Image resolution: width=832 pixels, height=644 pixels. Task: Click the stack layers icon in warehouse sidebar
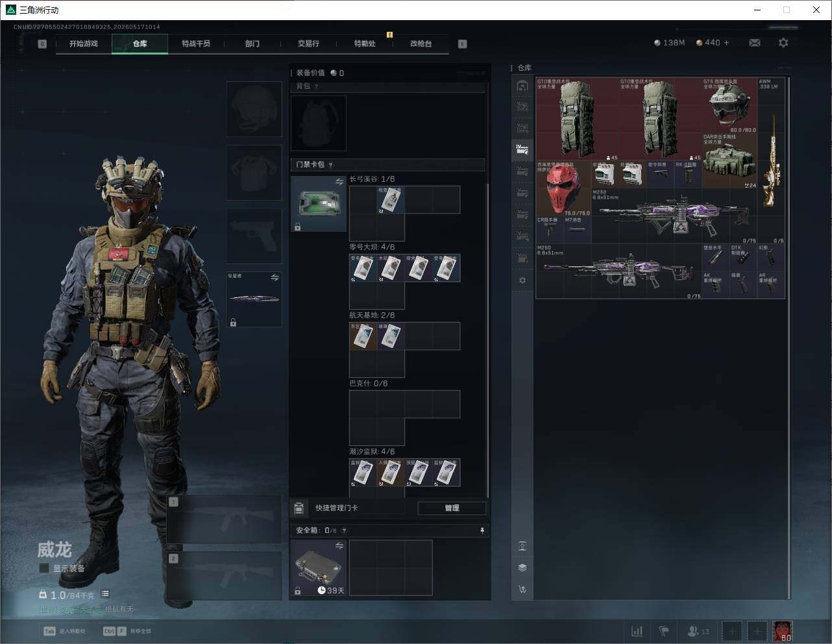[x=522, y=567]
